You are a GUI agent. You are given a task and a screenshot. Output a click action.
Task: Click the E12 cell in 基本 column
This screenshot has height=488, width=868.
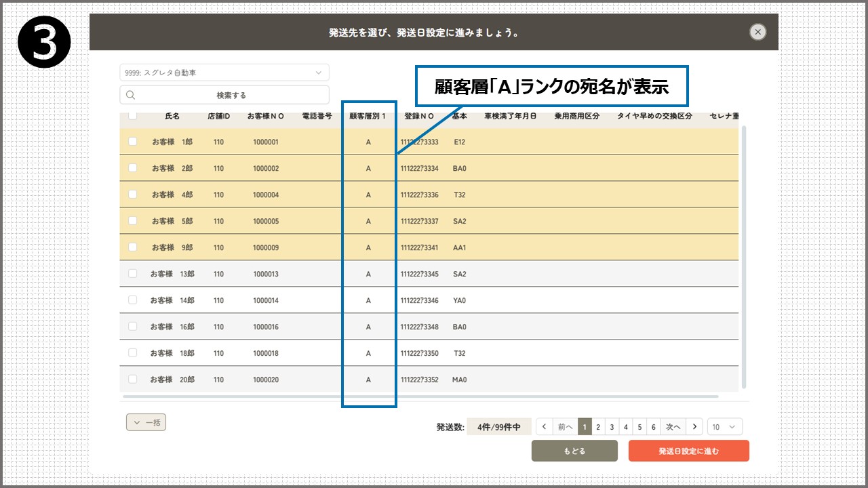click(x=460, y=142)
